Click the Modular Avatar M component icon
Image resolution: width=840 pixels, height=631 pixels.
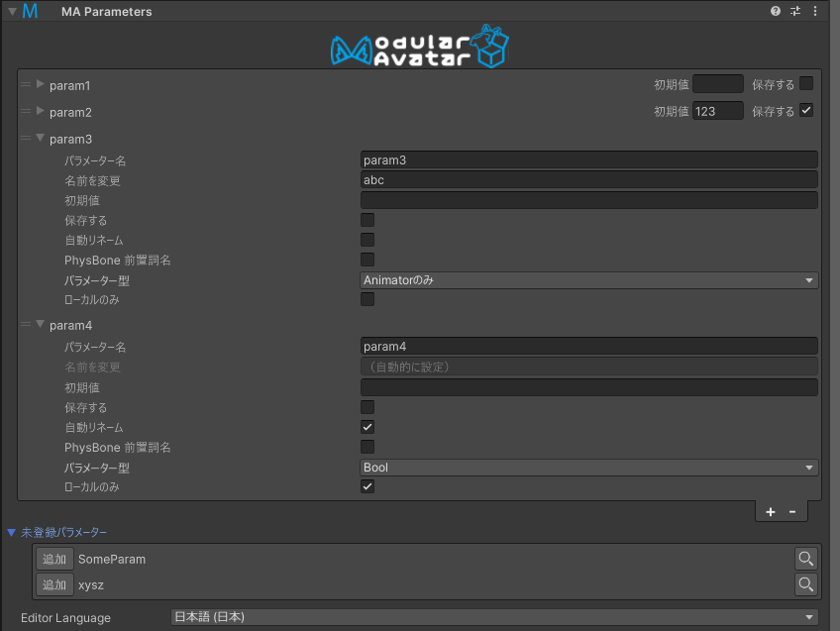pyautogui.click(x=30, y=11)
